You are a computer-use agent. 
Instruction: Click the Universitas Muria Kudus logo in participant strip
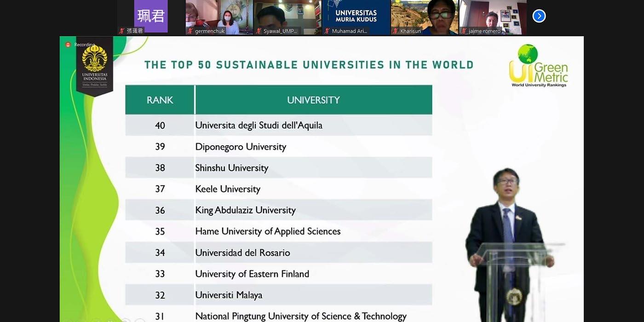coord(356,14)
